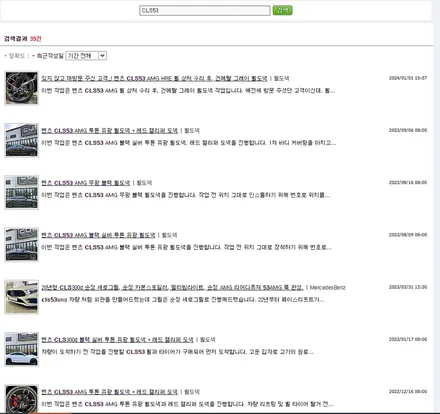Open the white Mercedes grille thumbnail dated 2023/03/31
The height and width of the screenshot is (414, 440).
tap(21, 297)
